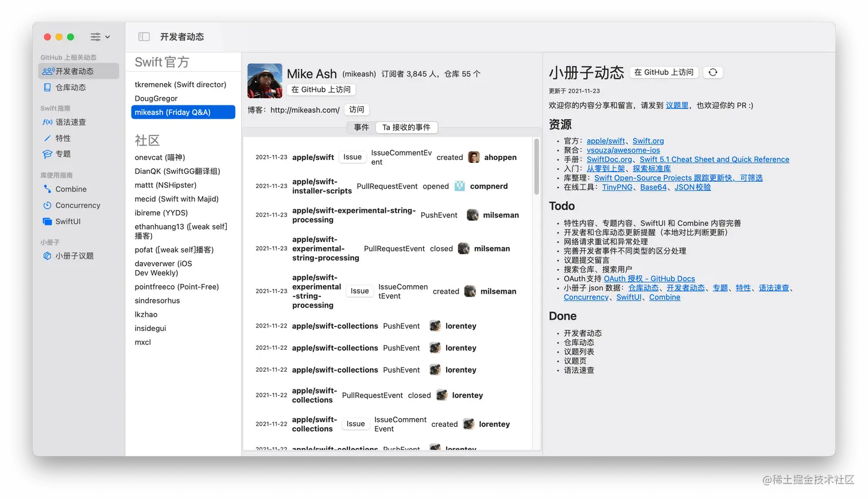Open the Combine json data link
Viewport: 868px width, 499px height.
[665, 297]
